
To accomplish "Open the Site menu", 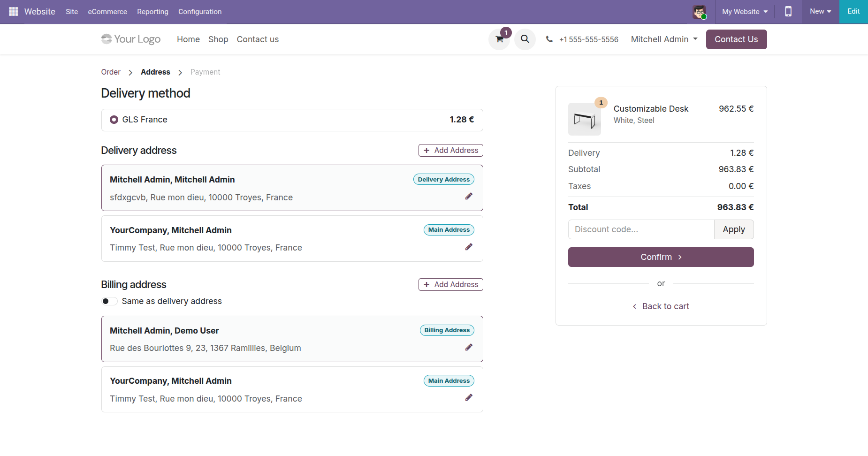I will click(72, 12).
